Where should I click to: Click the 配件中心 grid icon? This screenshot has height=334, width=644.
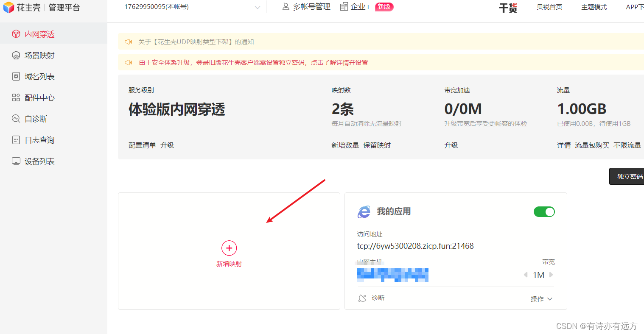pos(16,97)
